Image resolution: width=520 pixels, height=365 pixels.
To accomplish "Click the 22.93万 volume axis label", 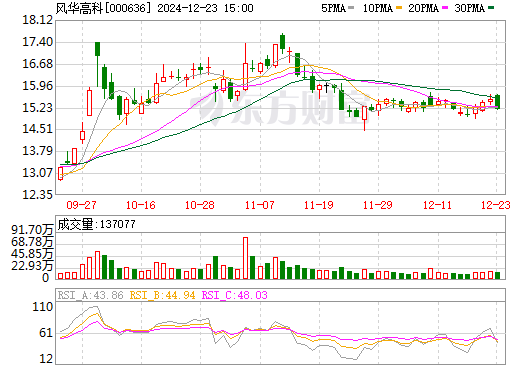I will pyautogui.click(x=32, y=266).
